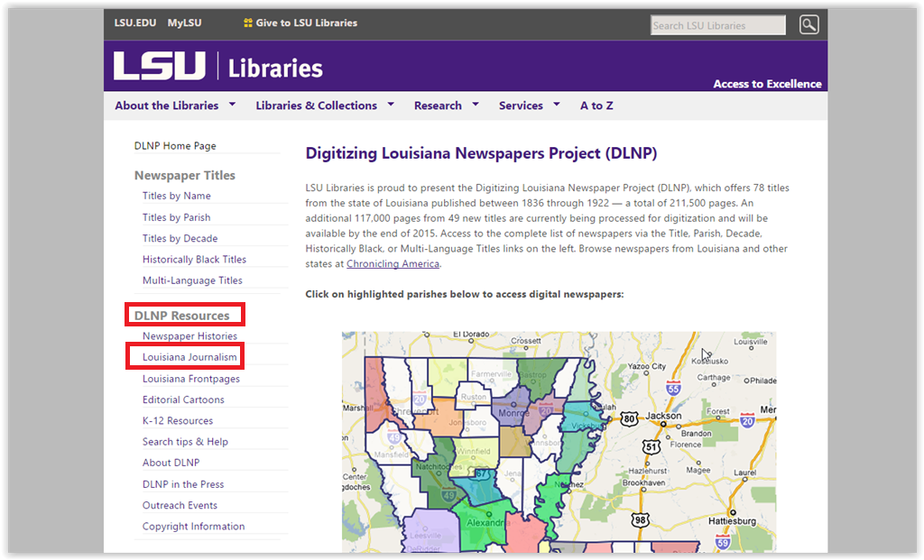924x560 pixels.
Task: Expand Libraries & Collections dropdown arrow
Action: [x=391, y=105]
